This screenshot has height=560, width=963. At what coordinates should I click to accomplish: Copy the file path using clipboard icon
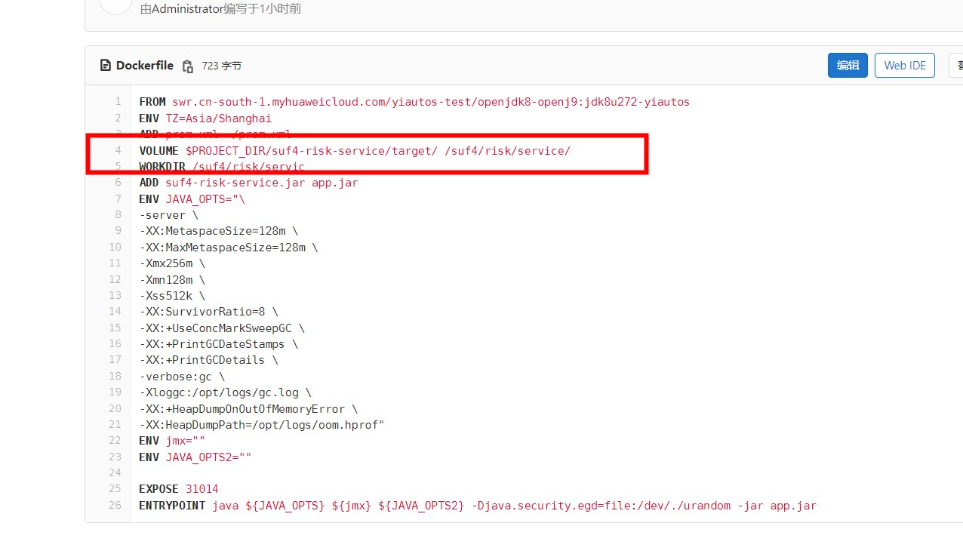188,66
